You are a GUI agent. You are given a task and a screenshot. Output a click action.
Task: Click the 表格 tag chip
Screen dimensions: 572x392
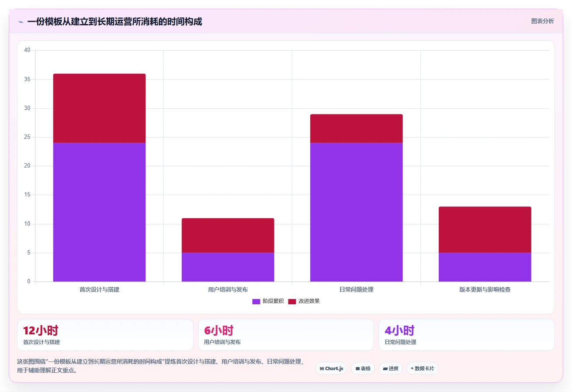[363, 368]
